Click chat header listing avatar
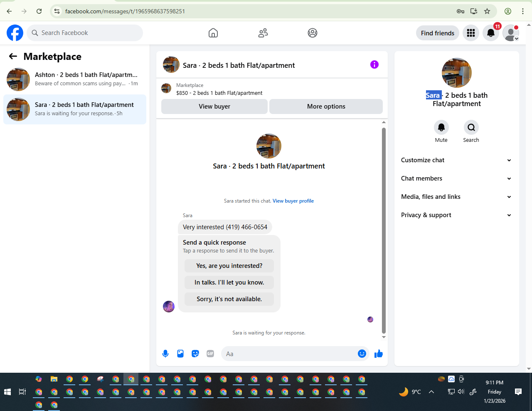Viewport: 532px width, 411px height. [171, 64]
